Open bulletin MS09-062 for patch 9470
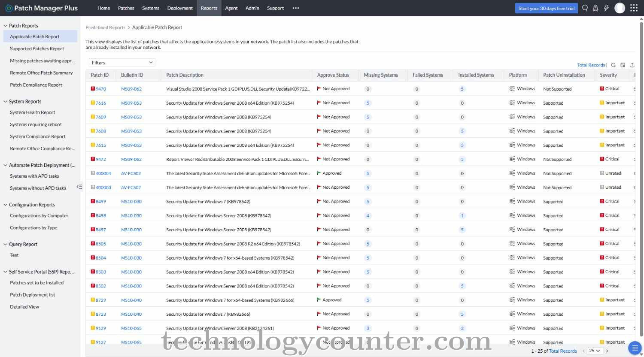This screenshot has height=357, width=644. point(131,89)
